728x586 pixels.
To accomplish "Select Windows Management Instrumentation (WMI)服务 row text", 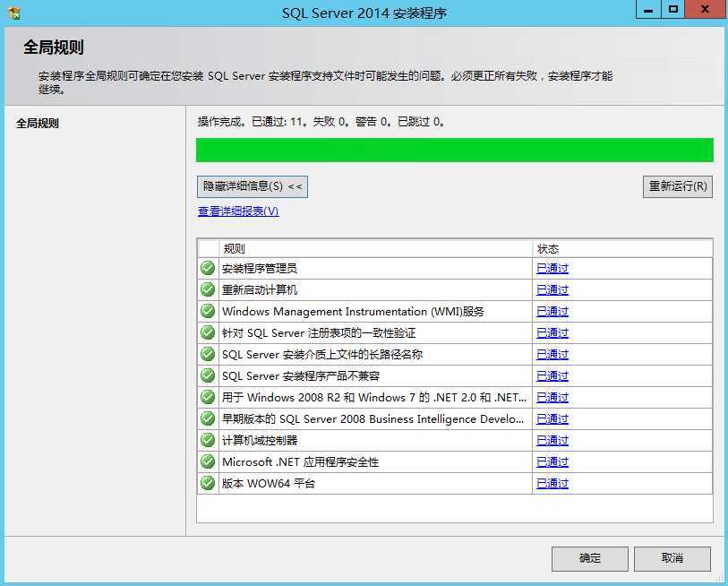I will pyautogui.click(x=353, y=311).
